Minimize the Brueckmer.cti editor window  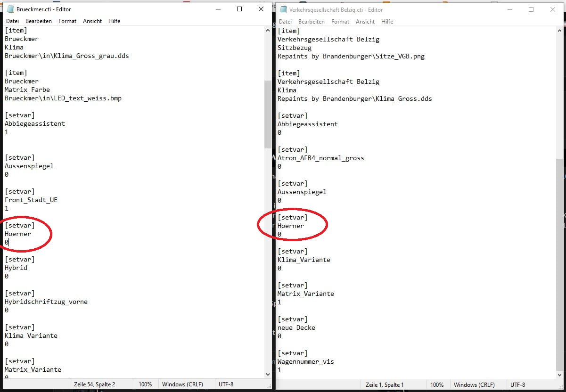(x=218, y=9)
